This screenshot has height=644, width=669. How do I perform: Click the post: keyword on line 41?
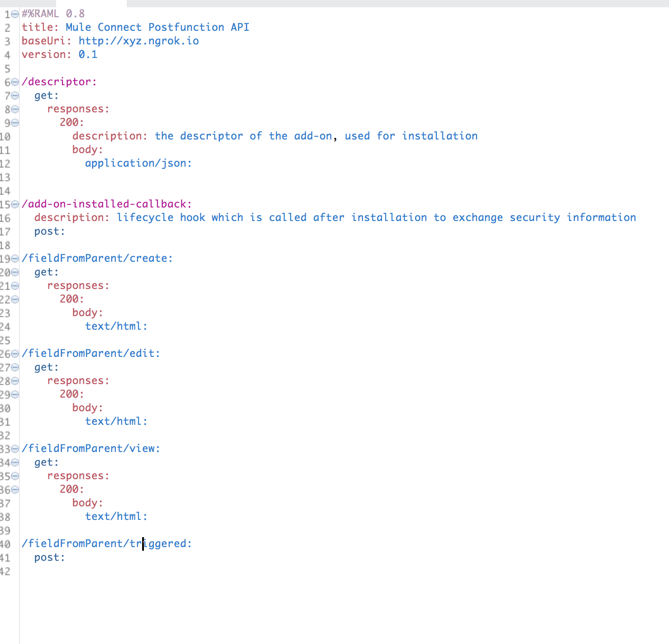tap(49, 557)
